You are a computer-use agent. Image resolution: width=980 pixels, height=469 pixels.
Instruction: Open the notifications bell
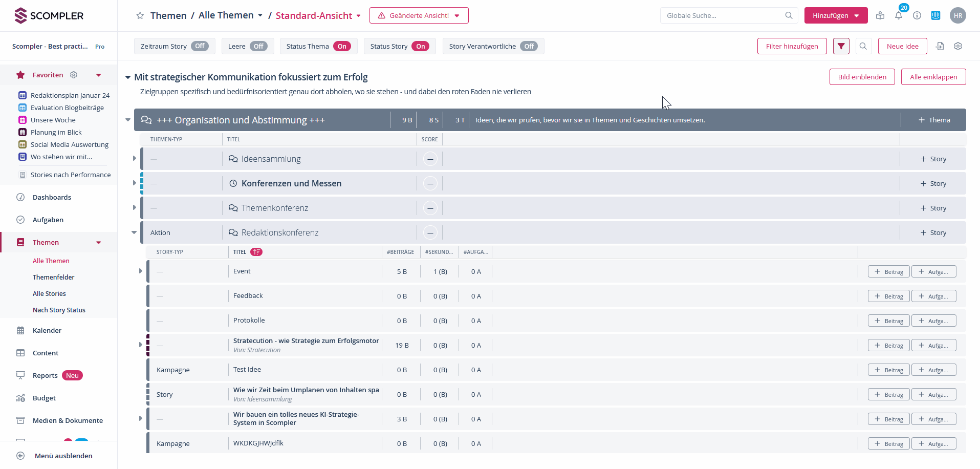click(898, 16)
